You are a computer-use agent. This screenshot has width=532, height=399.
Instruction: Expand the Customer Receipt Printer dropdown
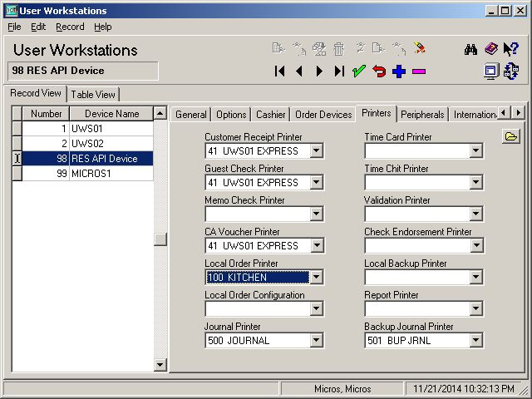point(316,150)
